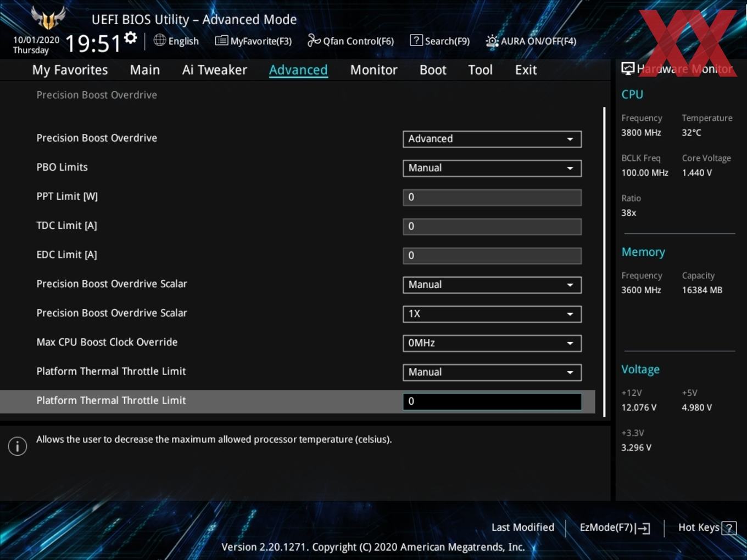747x560 pixels.
Task: Click the Version 2.20.1271 copyright text
Action: point(373,547)
